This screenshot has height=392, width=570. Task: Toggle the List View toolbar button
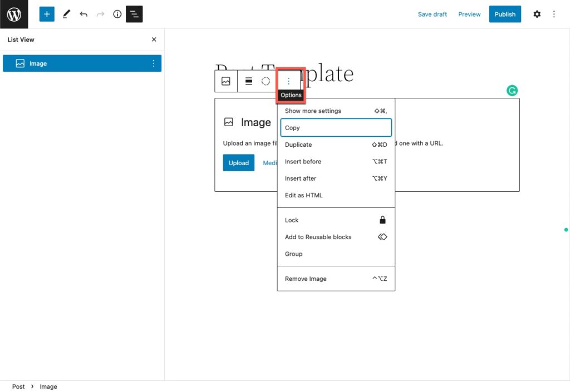(134, 14)
